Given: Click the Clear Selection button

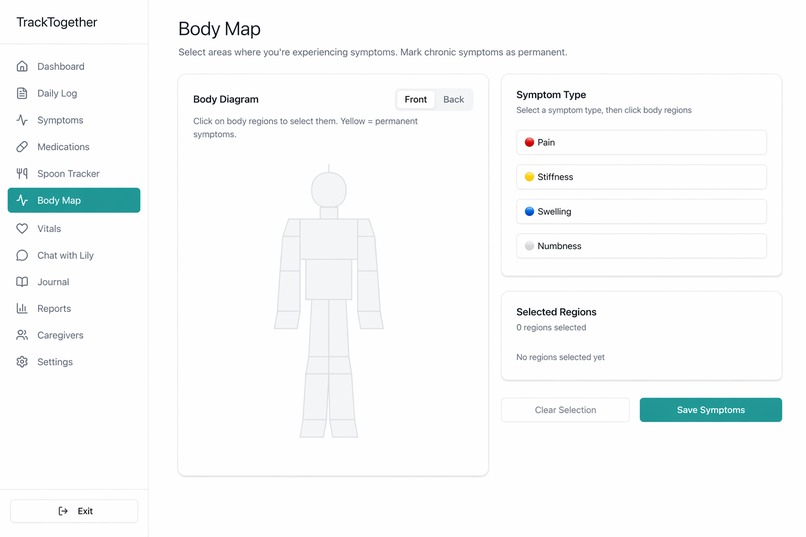Looking at the screenshot, I should (x=565, y=410).
